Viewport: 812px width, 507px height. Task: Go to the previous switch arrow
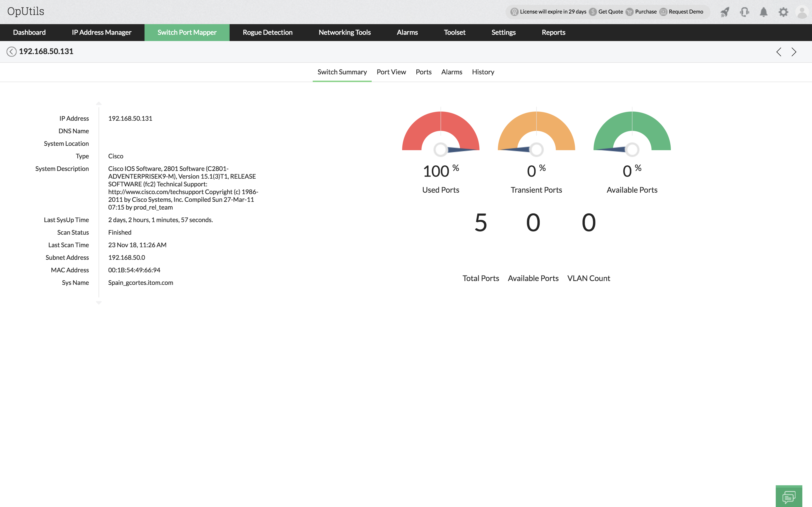coord(779,52)
